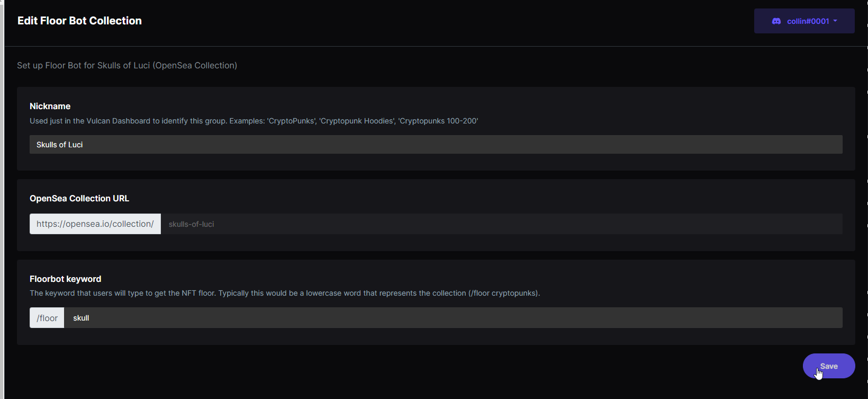Click the (/floor cryptopunks) example text
868x399 pixels.
[504, 293]
